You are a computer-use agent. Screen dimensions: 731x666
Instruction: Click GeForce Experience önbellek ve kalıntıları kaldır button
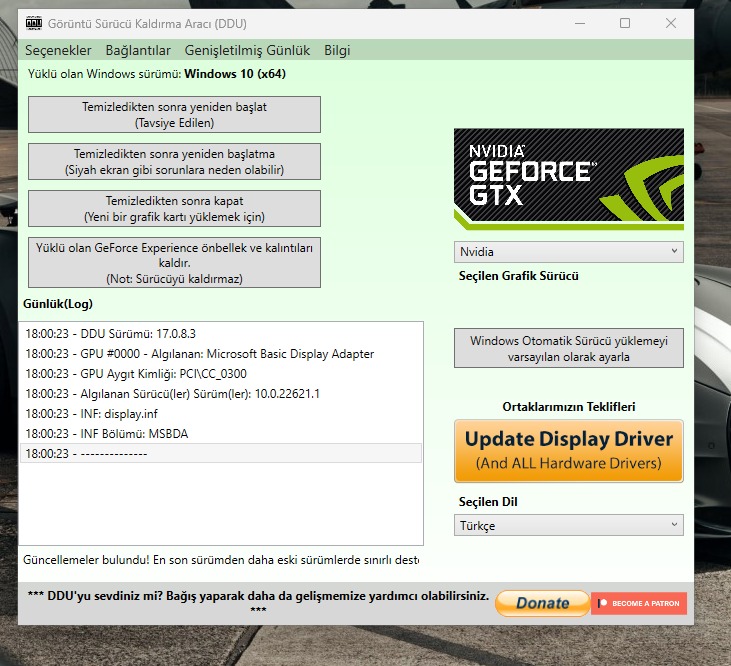tap(174, 263)
